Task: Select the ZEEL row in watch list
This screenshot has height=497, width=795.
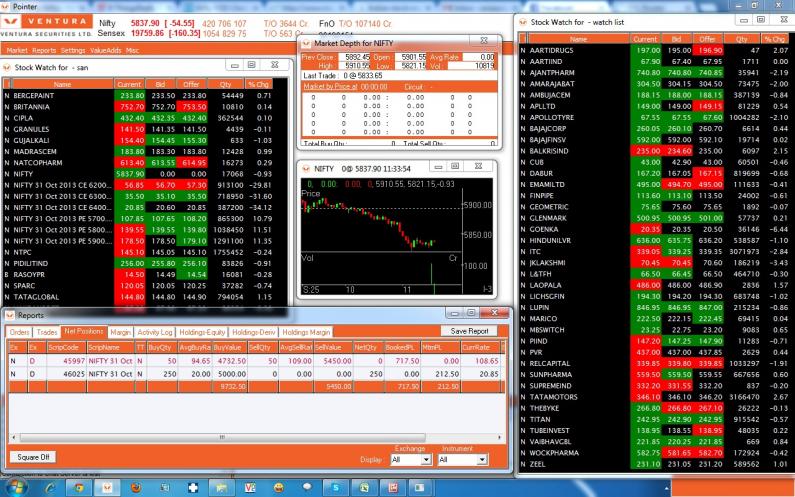Action: click(654, 464)
